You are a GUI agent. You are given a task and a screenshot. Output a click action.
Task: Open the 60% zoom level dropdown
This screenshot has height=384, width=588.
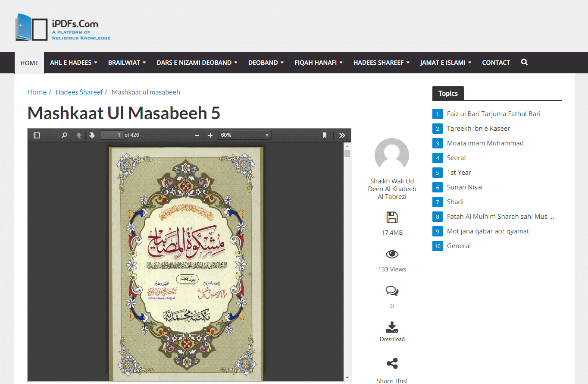(244, 135)
